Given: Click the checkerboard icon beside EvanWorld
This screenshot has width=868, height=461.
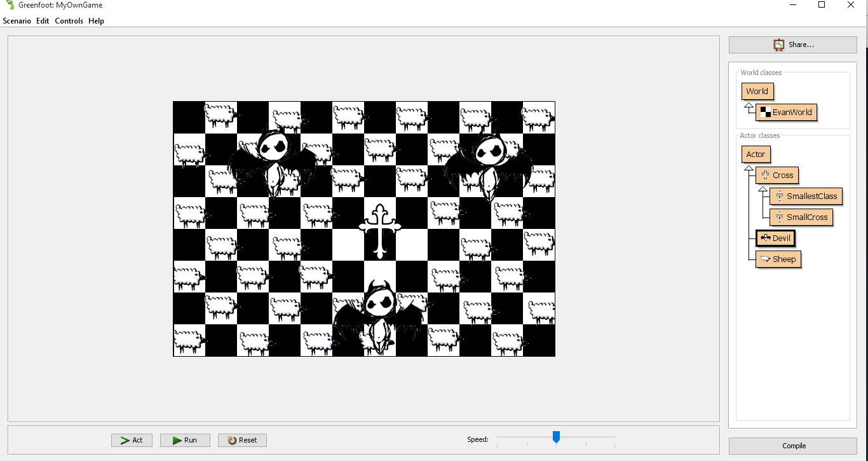Looking at the screenshot, I should [765, 112].
